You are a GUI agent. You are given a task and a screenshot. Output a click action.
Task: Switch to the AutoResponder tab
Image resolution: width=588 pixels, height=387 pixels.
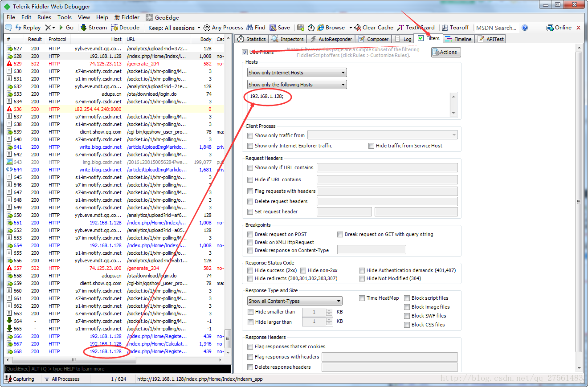point(331,39)
